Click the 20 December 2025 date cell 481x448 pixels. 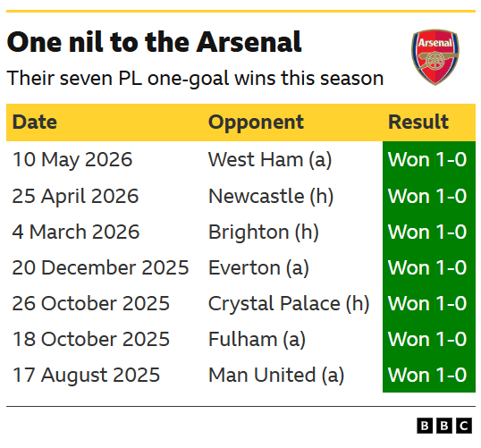click(x=100, y=267)
